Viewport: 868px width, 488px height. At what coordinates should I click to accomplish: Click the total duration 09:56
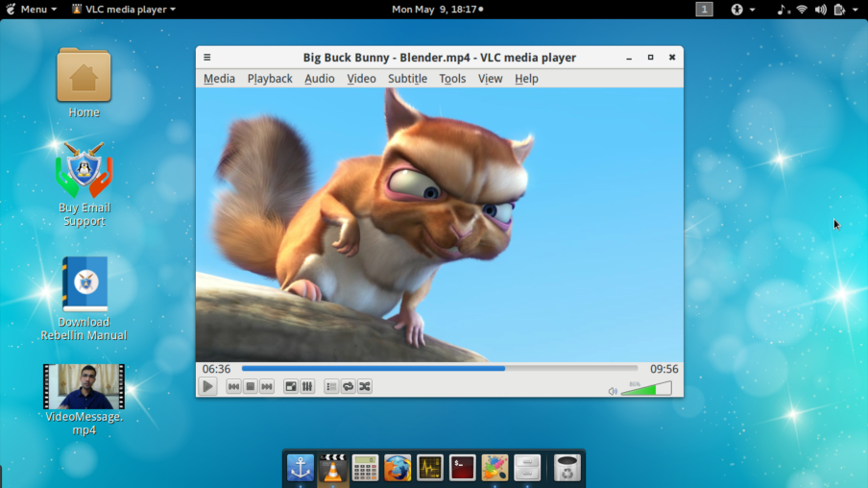pyautogui.click(x=663, y=369)
